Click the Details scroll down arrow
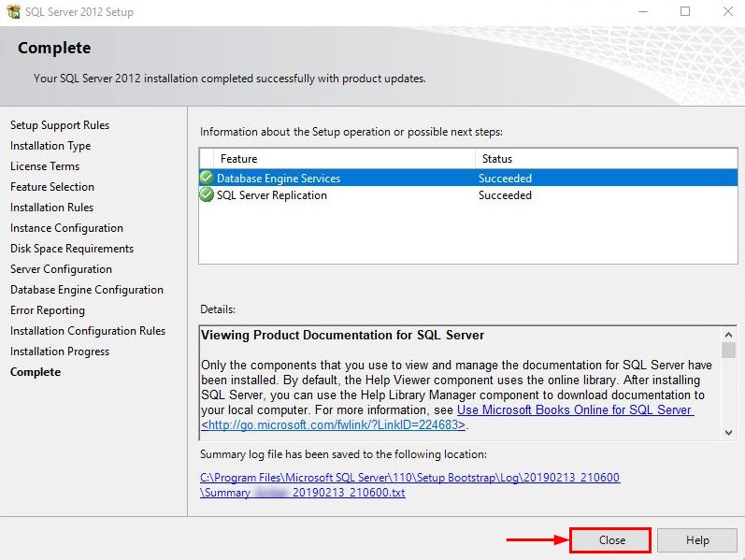This screenshot has height=560, width=745. coord(728,432)
